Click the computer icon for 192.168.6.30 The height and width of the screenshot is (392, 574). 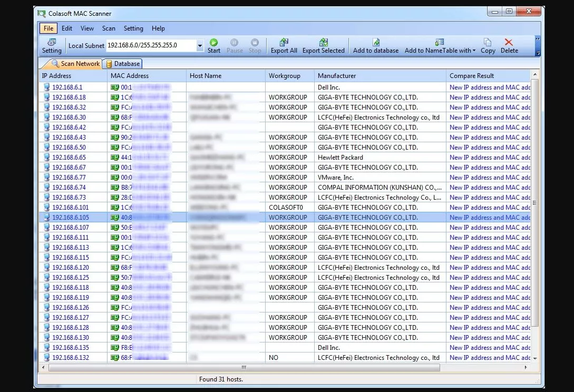click(x=46, y=117)
